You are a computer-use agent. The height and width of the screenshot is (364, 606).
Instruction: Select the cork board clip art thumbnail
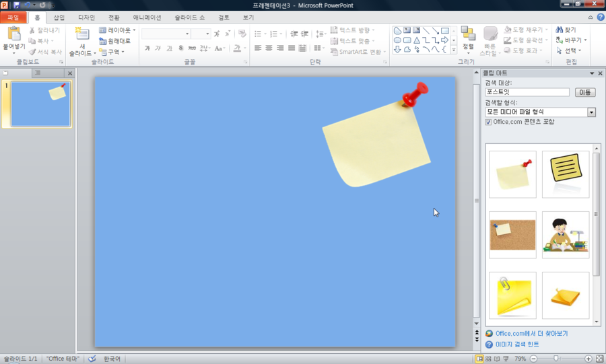(x=512, y=235)
